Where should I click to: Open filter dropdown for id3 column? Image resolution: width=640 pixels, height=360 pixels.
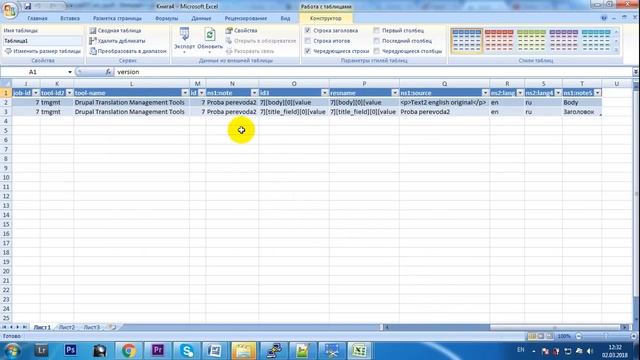tap(324, 93)
